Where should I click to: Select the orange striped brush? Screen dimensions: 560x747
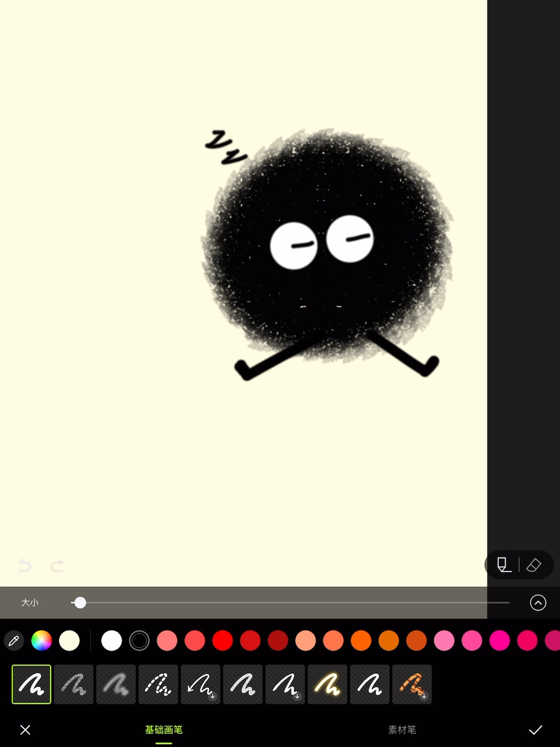click(x=412, y=684)
